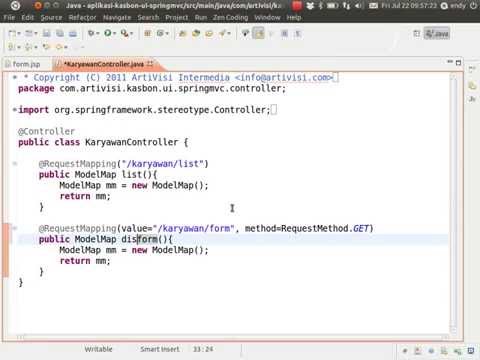Click the Search flashlight toolbar icon
The image size is (480, 360).
pyautogui.click(x=222, y=33)
